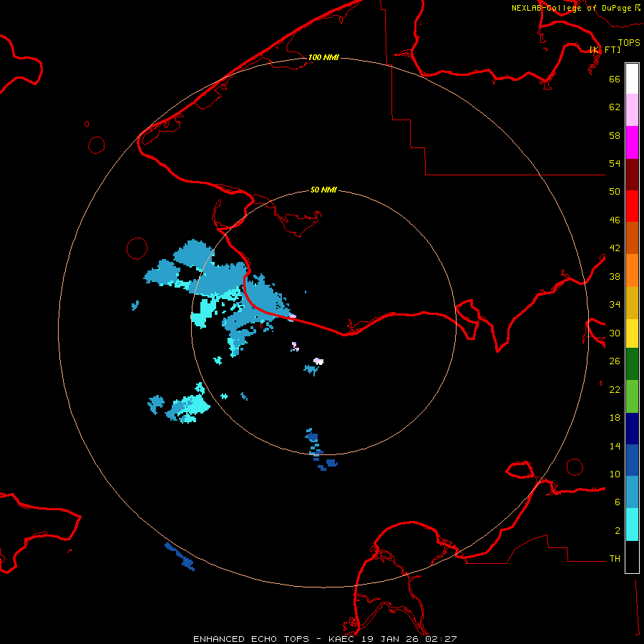Click the legend value "38"
The image size is (644, 644).
(x=615, y=276)
